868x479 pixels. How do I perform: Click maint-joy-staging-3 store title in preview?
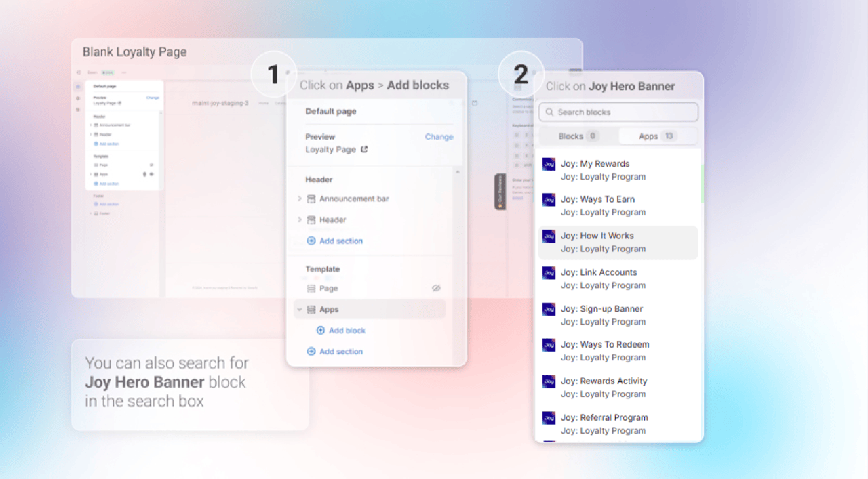tap(220, 103)
